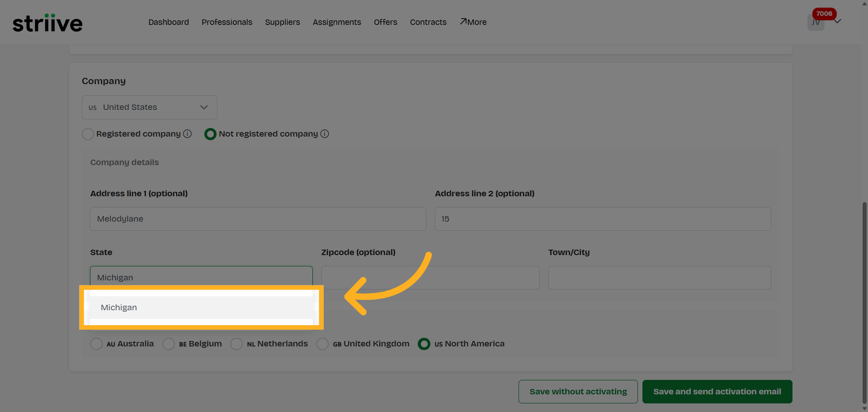The width and height of the screenshot is (868, 412).
Task: Click Save without activating button
Action: 578,392
